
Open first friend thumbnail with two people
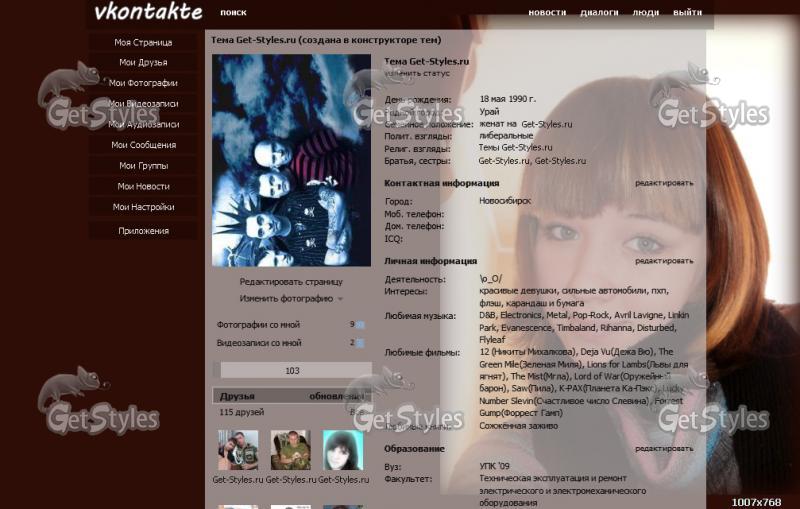238,450
